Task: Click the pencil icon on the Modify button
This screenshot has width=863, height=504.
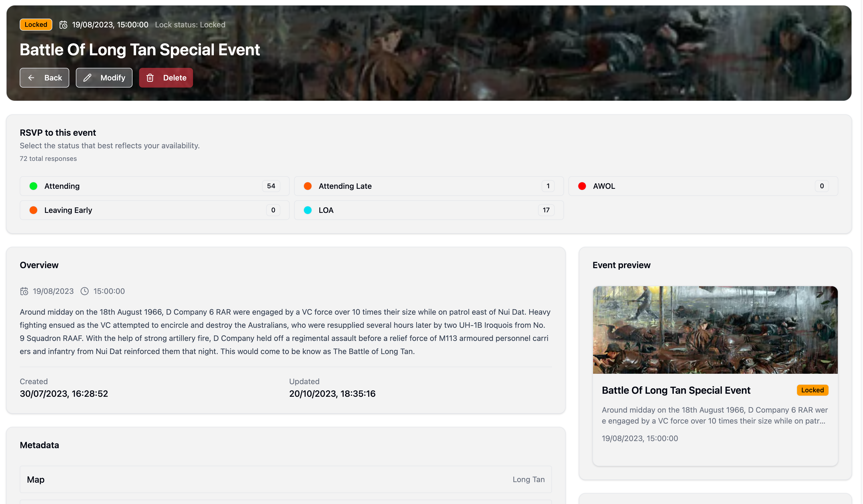Action: 88,78
